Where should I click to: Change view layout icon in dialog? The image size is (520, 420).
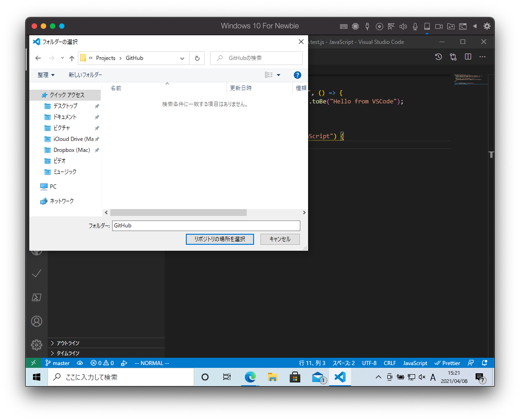269,75
